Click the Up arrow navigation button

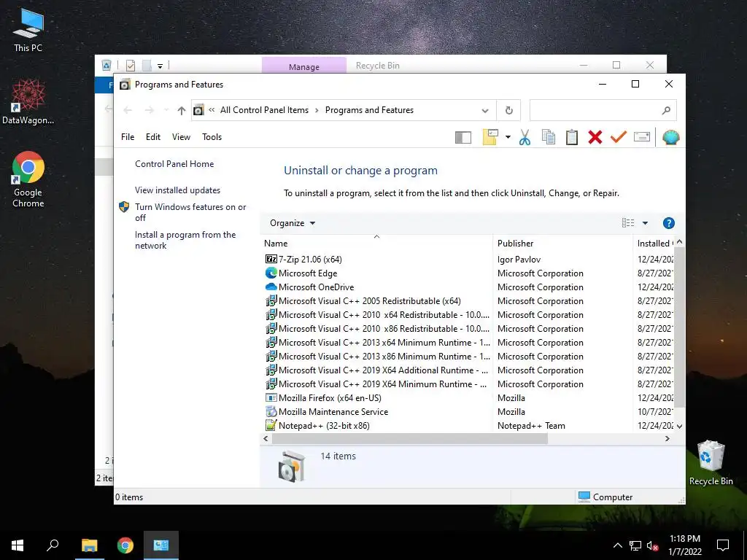tap(181, 111)
